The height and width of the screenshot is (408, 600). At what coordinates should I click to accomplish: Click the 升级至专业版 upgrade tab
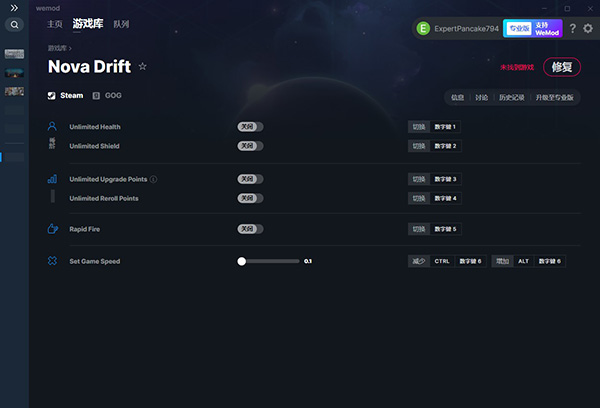(x=554, y=98)
